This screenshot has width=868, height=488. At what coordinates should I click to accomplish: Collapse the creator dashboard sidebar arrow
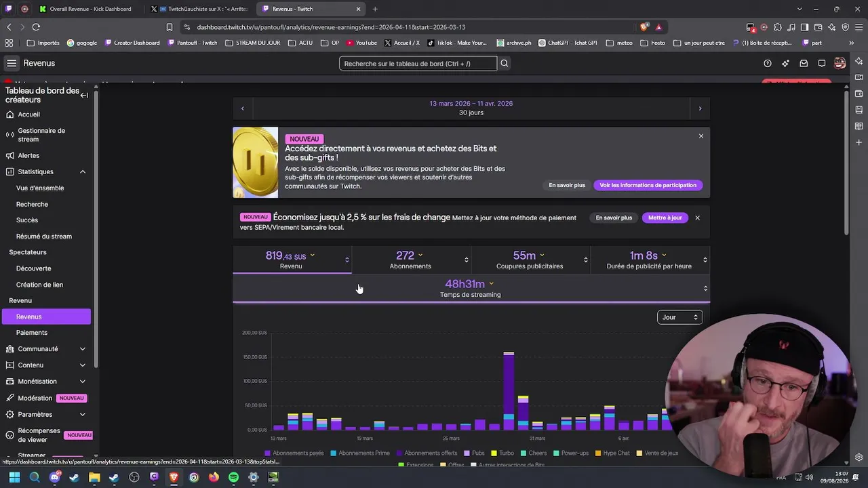pos(84,95)
